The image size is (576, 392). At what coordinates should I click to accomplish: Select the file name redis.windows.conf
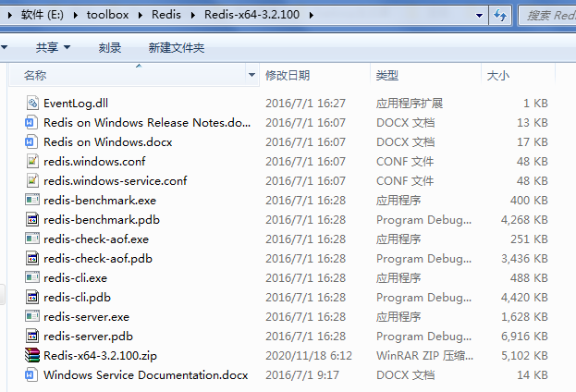pos(94,161)
